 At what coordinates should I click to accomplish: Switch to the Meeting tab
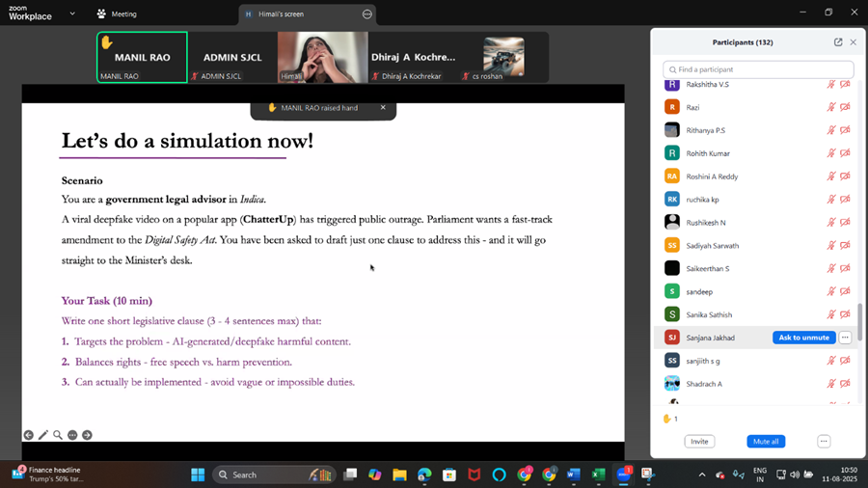[x=117, y=14]
